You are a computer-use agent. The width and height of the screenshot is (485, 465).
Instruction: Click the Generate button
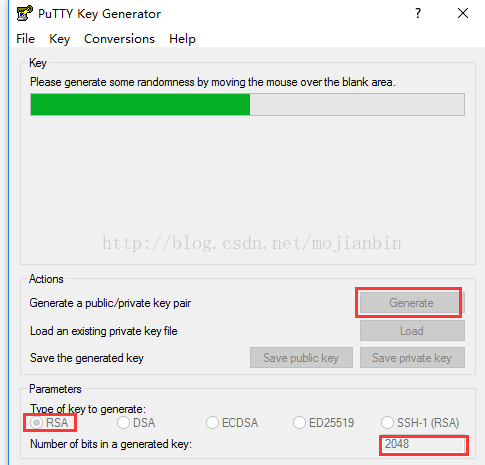point(412,303)
